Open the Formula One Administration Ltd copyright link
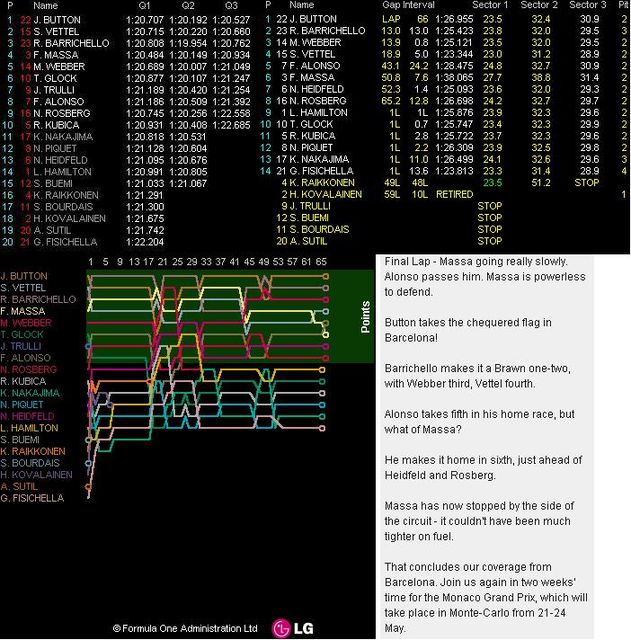Viewport: 631px width, 640px height. click(x=184, y=628)
